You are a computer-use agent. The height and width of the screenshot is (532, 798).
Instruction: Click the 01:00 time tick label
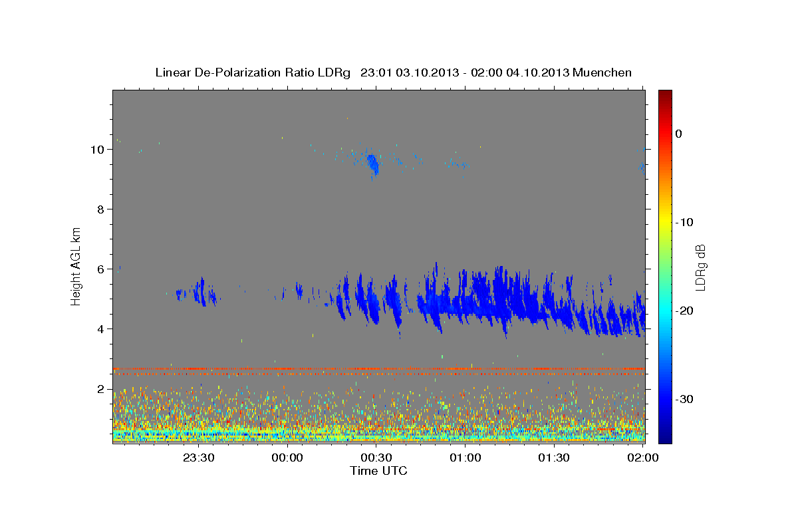point(465,458)
